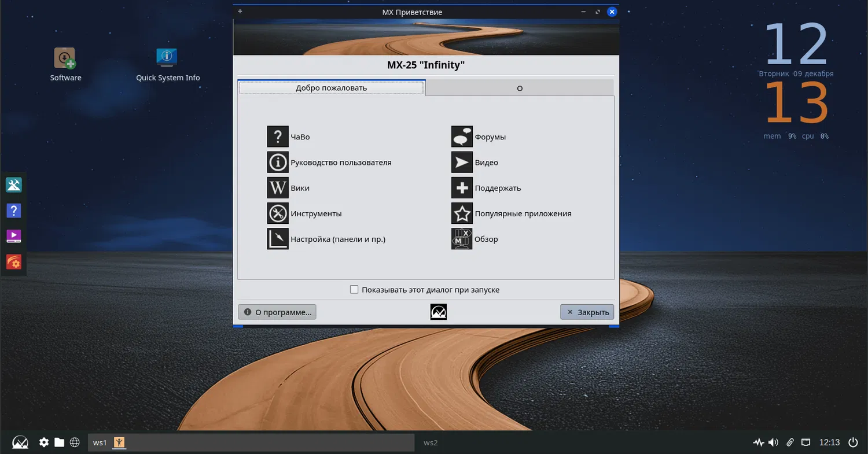Enable Показывать этот диалог при запуске checkbox

point(354,290)
